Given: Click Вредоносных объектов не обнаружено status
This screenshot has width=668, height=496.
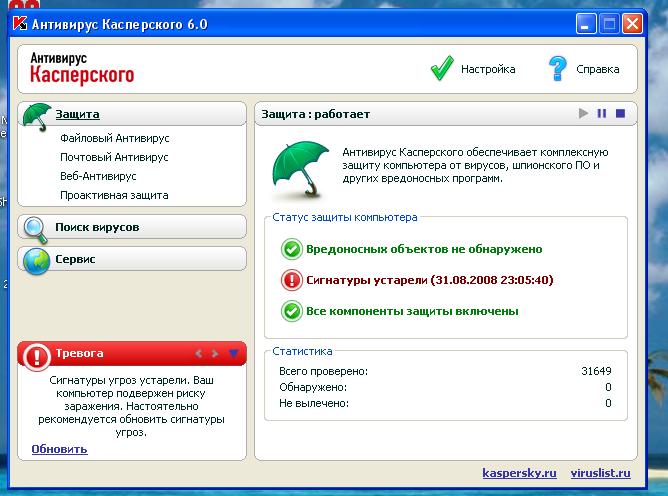Looking at the screenshot, I should click(x=424, y=249).
